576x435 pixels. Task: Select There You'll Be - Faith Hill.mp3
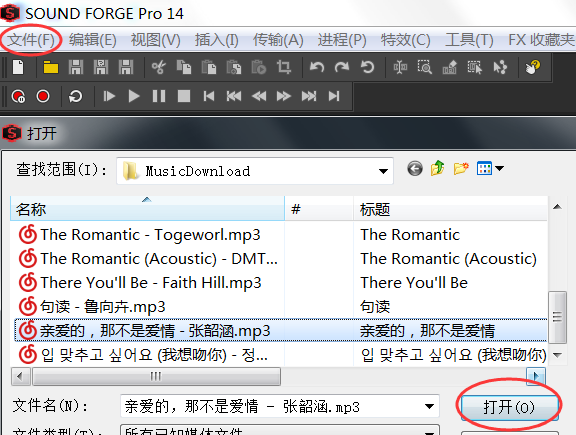(x=151, y=283)
